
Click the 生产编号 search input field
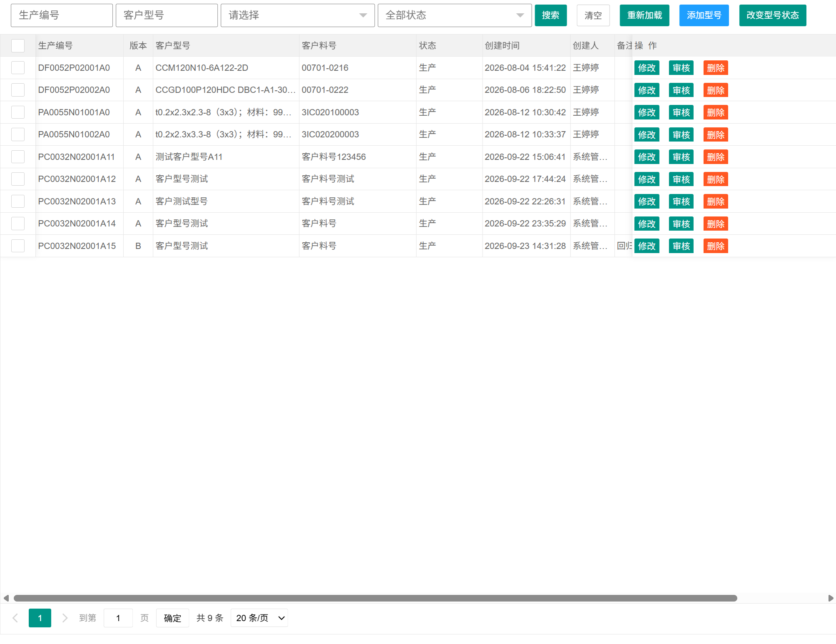pos(62,15)
